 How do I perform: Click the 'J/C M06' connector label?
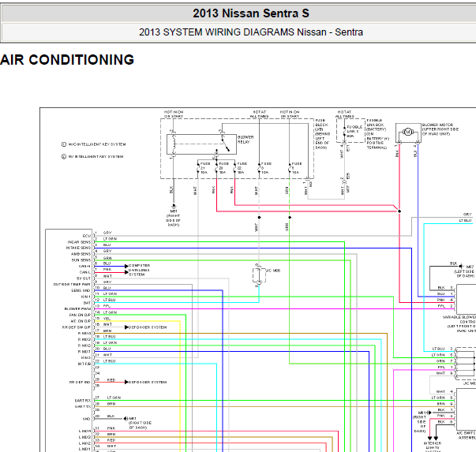[273, 271]
